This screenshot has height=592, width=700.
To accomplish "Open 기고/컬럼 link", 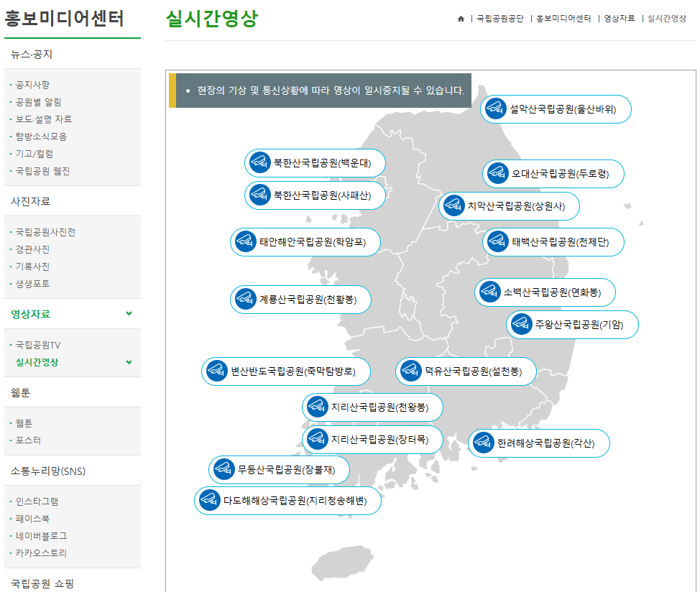I will (x=34, y=154).
